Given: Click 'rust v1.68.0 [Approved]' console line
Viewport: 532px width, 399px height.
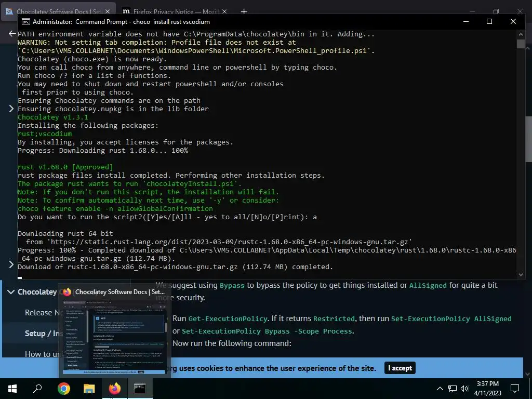Looking at the screenshot, I should (65, 167).
